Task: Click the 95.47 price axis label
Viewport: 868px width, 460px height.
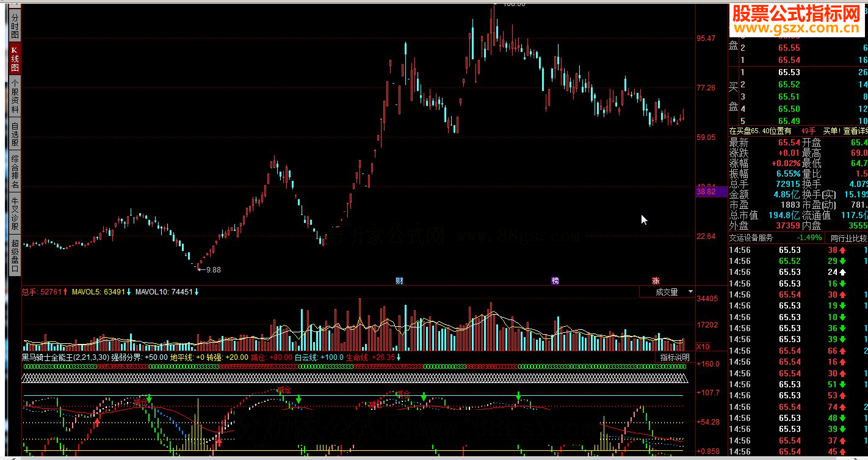Action: click(x=706, y=38)
